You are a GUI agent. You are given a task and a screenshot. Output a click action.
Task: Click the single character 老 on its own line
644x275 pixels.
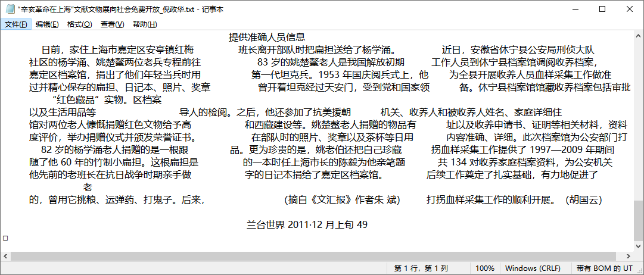pos(88,187)
